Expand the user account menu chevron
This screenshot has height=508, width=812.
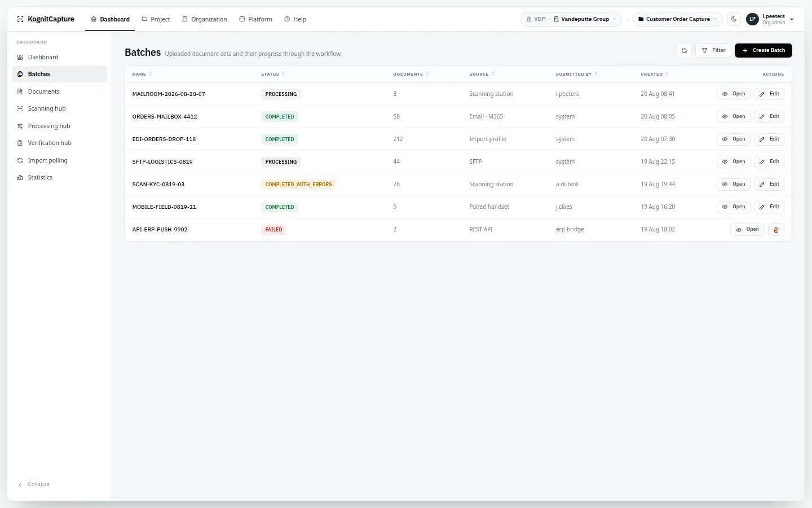pyautogui.click(x=792, y=19)
